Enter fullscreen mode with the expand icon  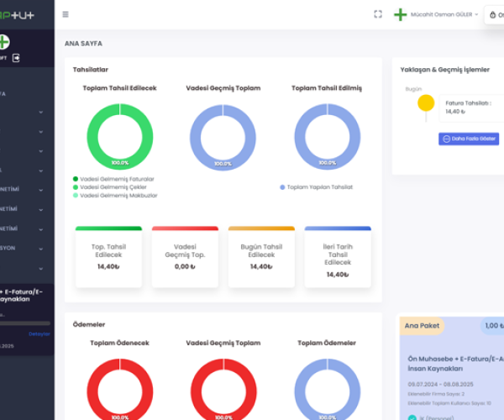[x=378, y=14]
